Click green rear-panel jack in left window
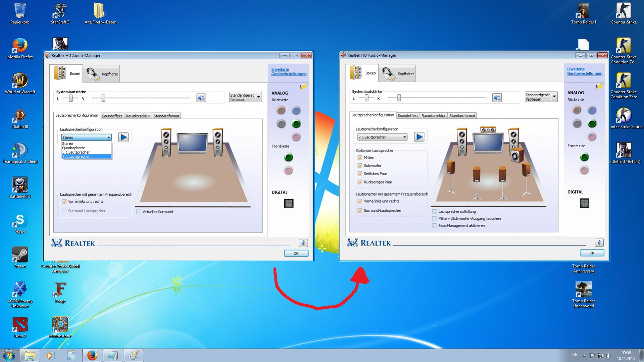 pyautogui.click(x=296, y=124)
